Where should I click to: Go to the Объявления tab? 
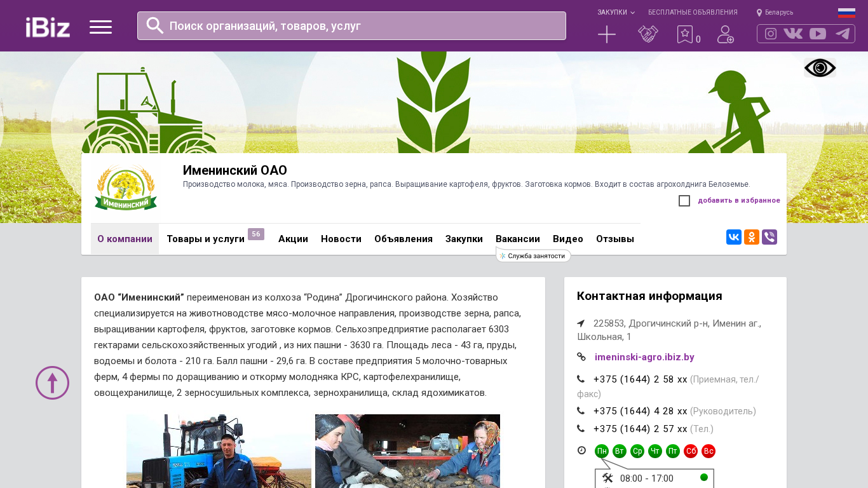pyautogui.click(x=403, y=239)
